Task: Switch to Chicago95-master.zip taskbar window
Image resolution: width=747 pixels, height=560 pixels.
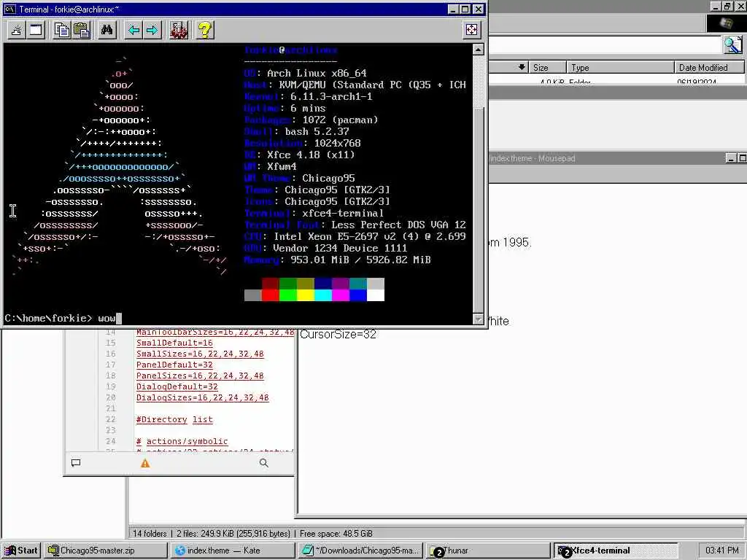Action: [106, 551]
